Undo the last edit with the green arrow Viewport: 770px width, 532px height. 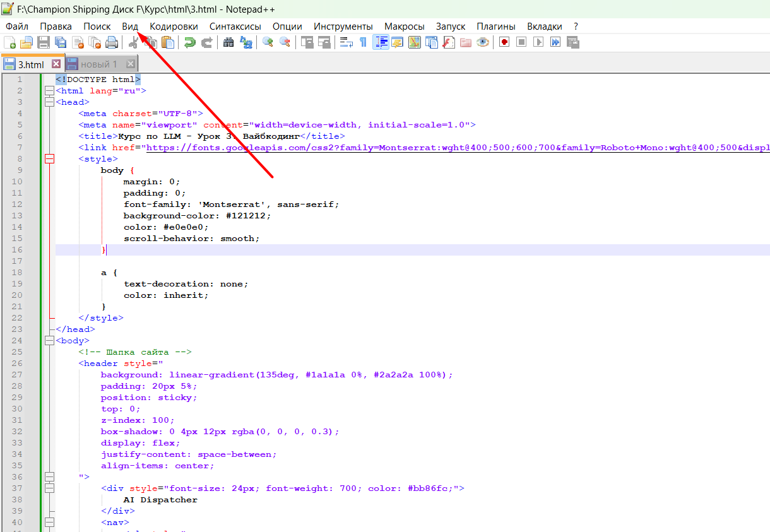coord(189,42)
